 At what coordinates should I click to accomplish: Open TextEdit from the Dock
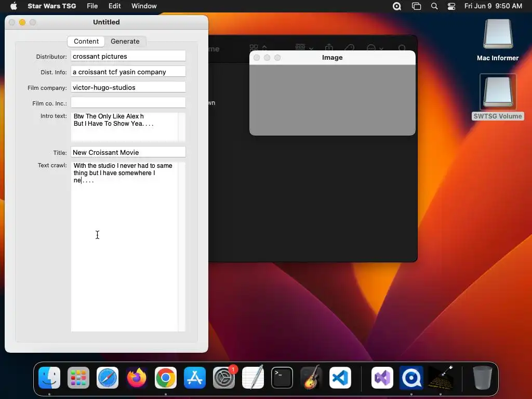(253, 378)
